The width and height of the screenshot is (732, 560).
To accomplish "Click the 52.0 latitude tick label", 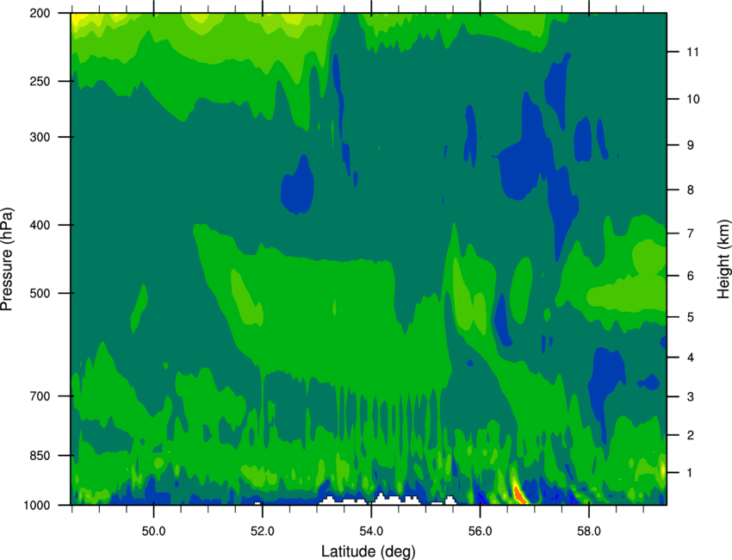I will tap(263, 532).
